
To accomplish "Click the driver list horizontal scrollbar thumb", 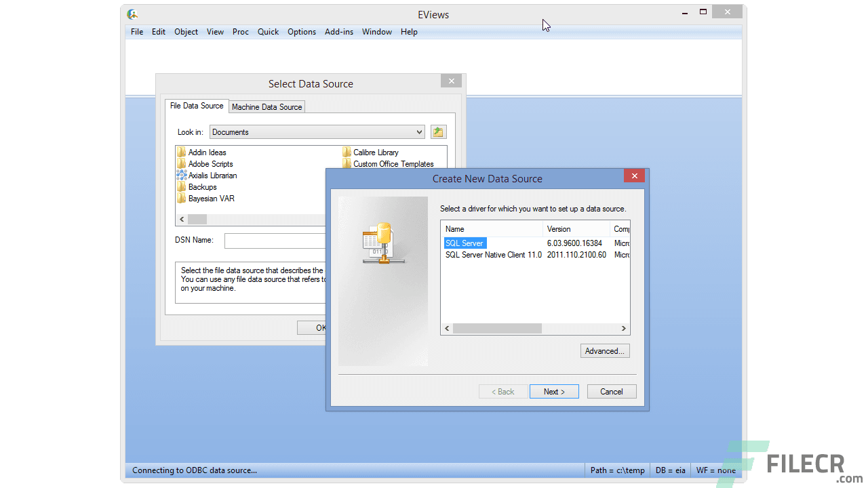I will (497, 328).
